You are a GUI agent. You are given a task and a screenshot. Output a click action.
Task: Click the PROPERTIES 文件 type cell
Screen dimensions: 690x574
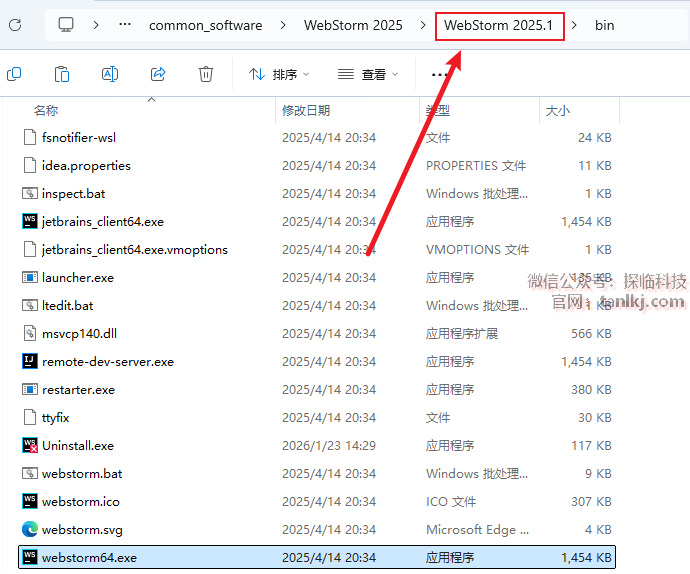pos(476,166)
